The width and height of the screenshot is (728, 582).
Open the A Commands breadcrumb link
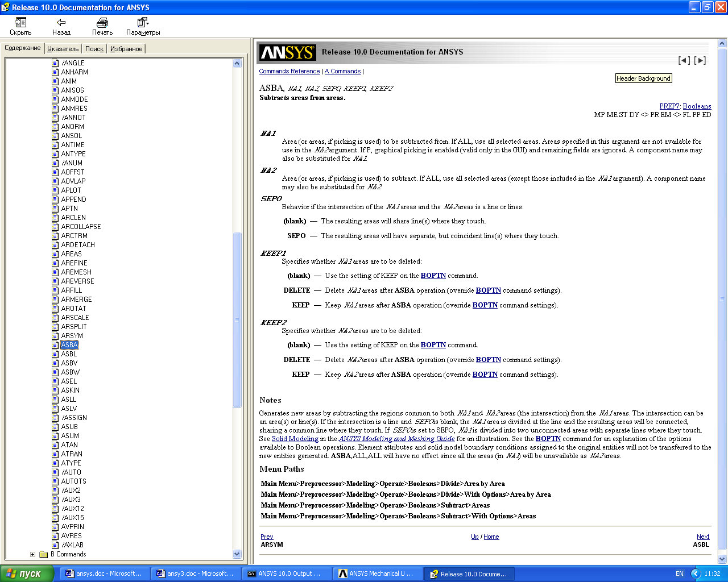click(342, 72)
